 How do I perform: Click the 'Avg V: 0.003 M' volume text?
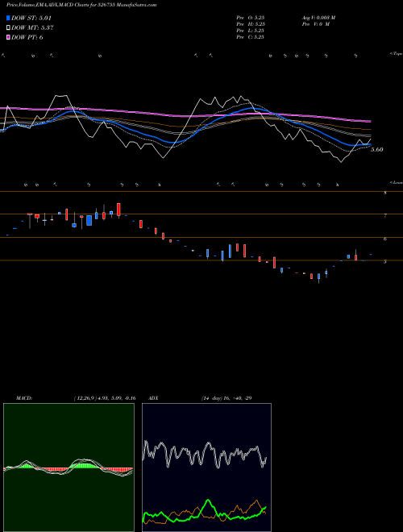coord(318,18)
